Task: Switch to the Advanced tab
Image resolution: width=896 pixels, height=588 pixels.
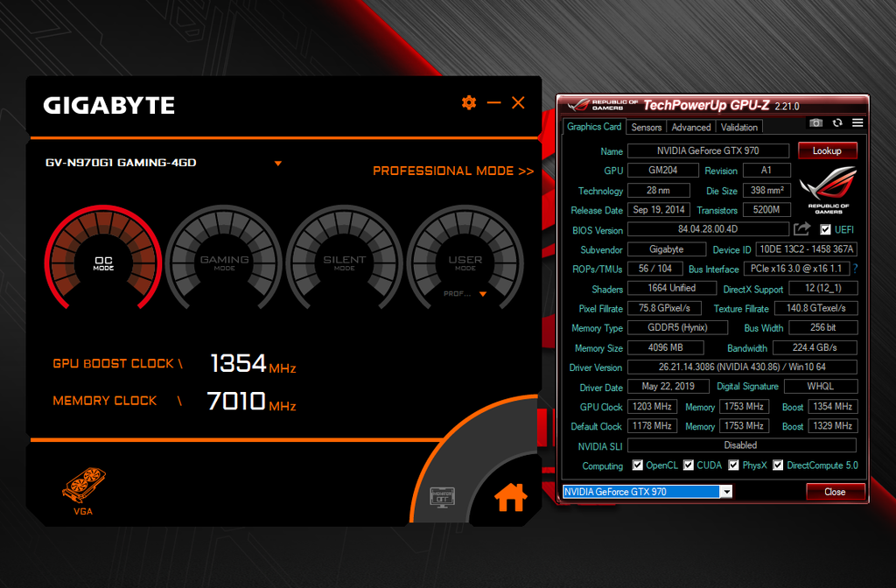Action: click(691, 128)
